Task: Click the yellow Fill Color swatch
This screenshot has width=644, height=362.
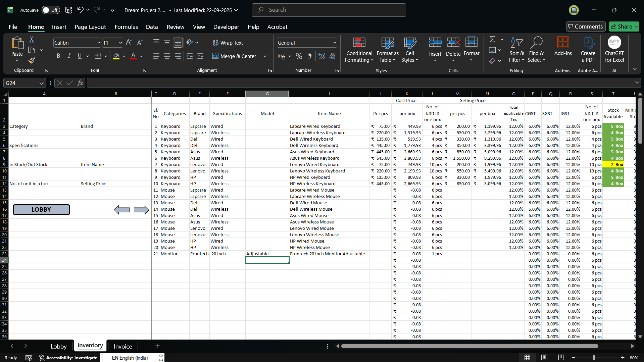Action: click(x=116, y=56)
